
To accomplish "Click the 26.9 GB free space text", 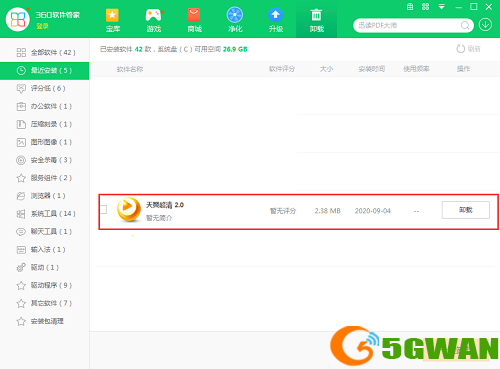I will pyautogui.click(x=235, y=49).
